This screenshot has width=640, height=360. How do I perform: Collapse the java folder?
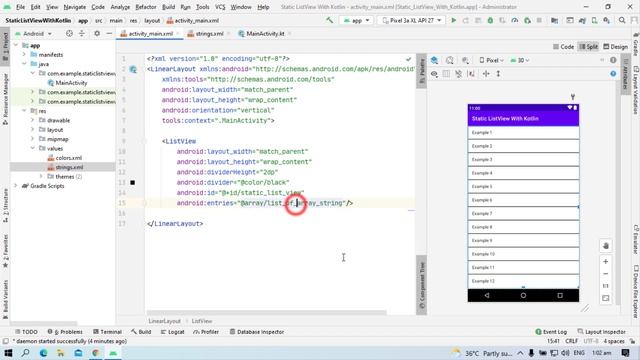24,64
